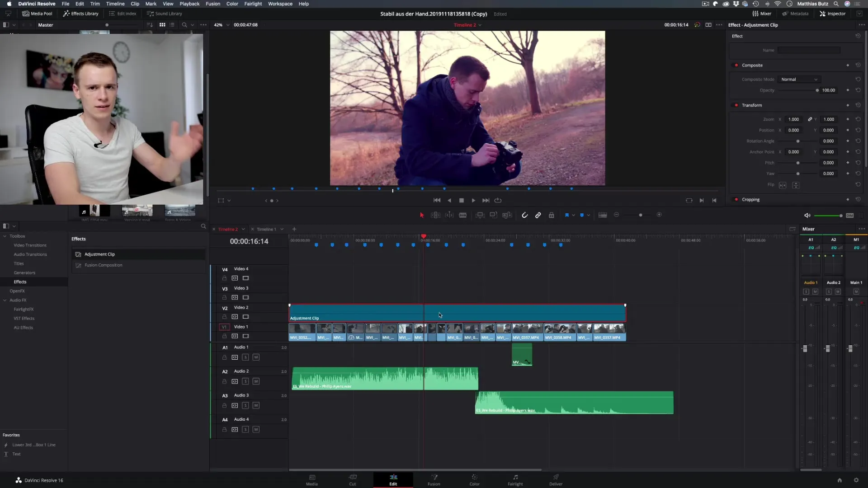Image resolution: width=868 pixels, height=488 pixels.
Task: Select the arrow Selection Mode tool
Action: click(x=422, y=215)
